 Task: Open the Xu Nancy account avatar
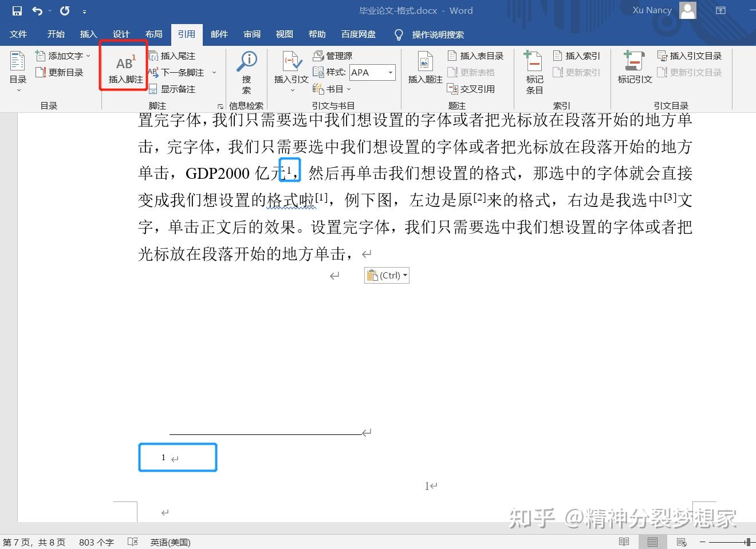tap(688, 10)
